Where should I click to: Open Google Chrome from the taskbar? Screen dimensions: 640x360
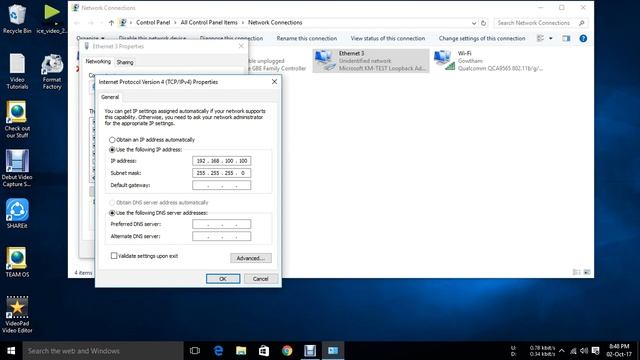click(x=287, y=351)
